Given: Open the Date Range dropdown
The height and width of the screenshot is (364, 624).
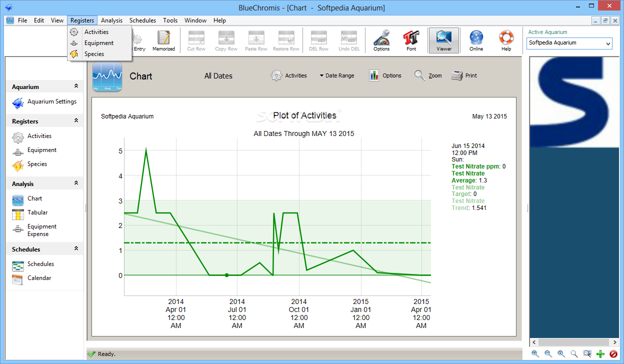Looking at the screenshot, I should click(336, 75).
